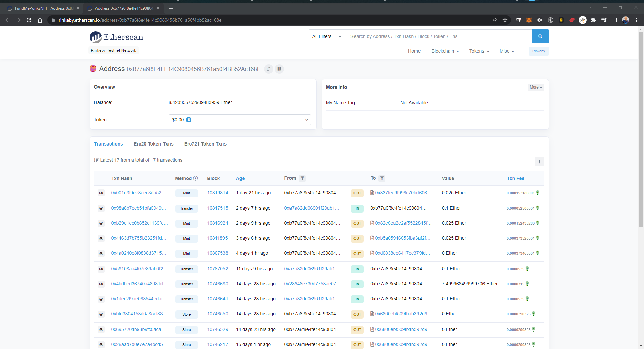Open the Misc menu dropdown
This screenshot has width=644, height=349.
tap(507, 51)
